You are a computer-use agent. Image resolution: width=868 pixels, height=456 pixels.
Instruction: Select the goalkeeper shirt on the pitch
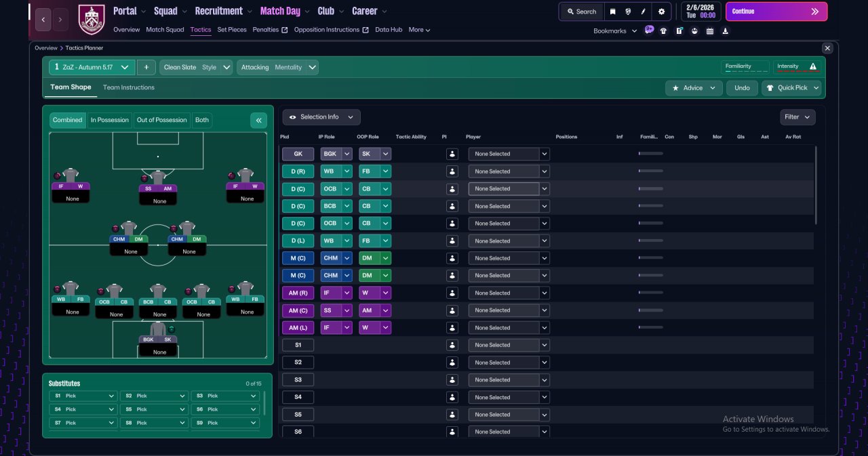point(158,329)
